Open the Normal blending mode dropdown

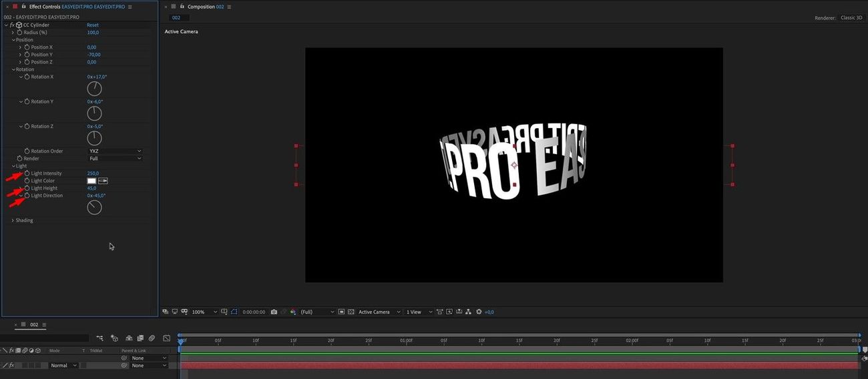[x=63, y=366]
